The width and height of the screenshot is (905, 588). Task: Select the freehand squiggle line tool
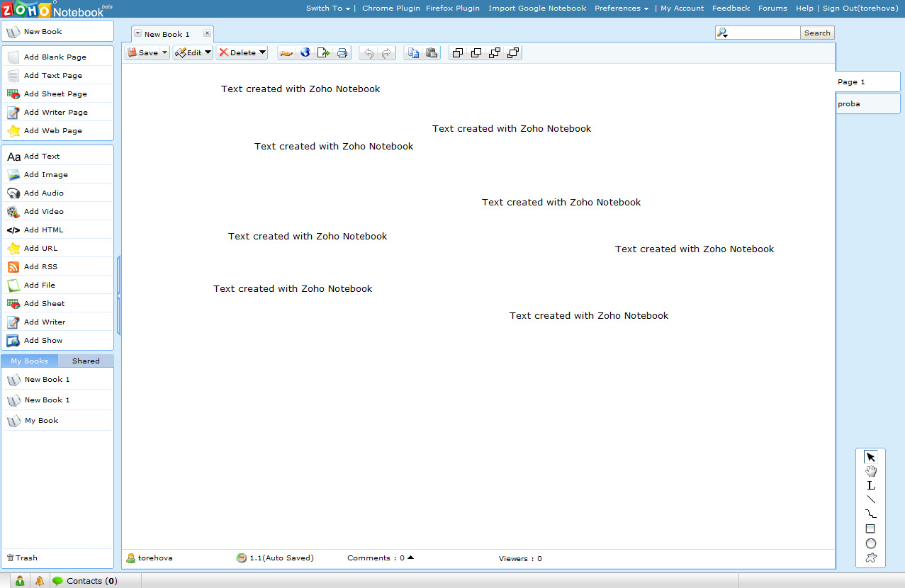pyautogui.click(x=871, y=514)
